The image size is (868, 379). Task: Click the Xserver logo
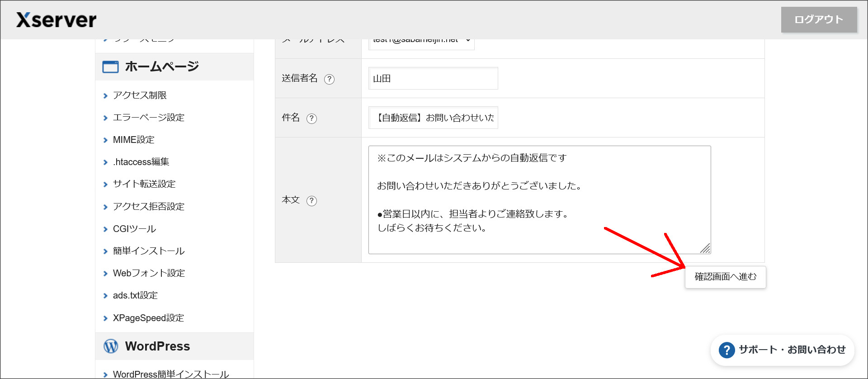pyautogui.click(x=57, y=20)
